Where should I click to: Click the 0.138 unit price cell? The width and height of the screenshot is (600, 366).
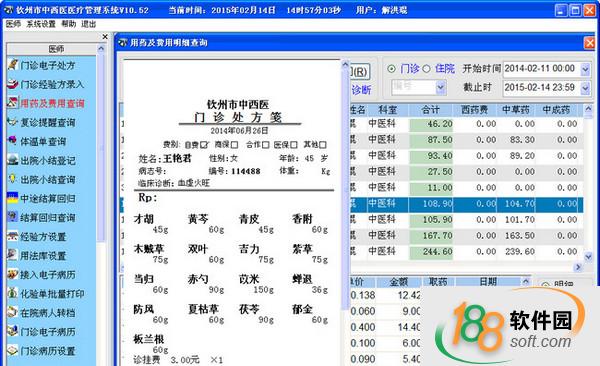(x=363, y=295)
